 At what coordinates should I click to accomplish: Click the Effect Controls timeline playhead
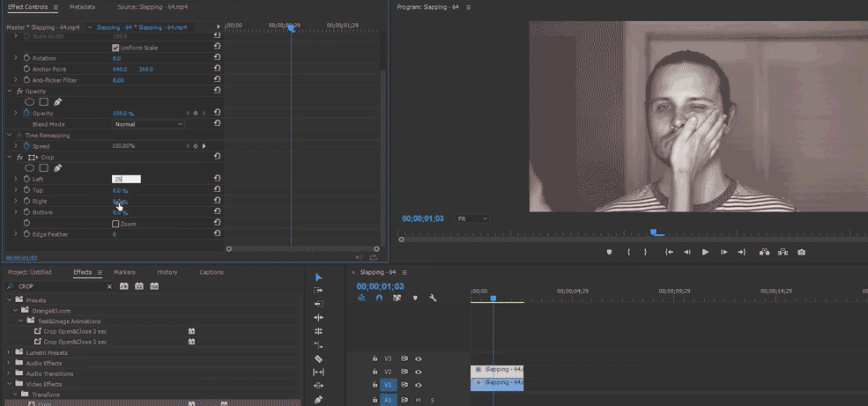pos(291,27)
